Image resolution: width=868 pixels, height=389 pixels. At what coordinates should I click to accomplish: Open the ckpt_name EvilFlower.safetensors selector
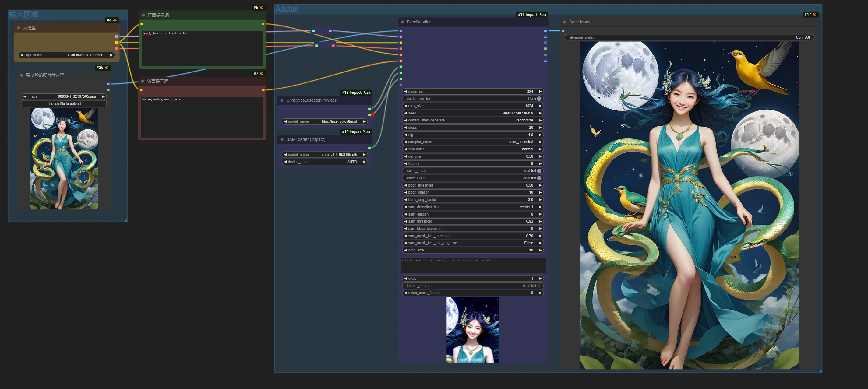pos(67,55)
